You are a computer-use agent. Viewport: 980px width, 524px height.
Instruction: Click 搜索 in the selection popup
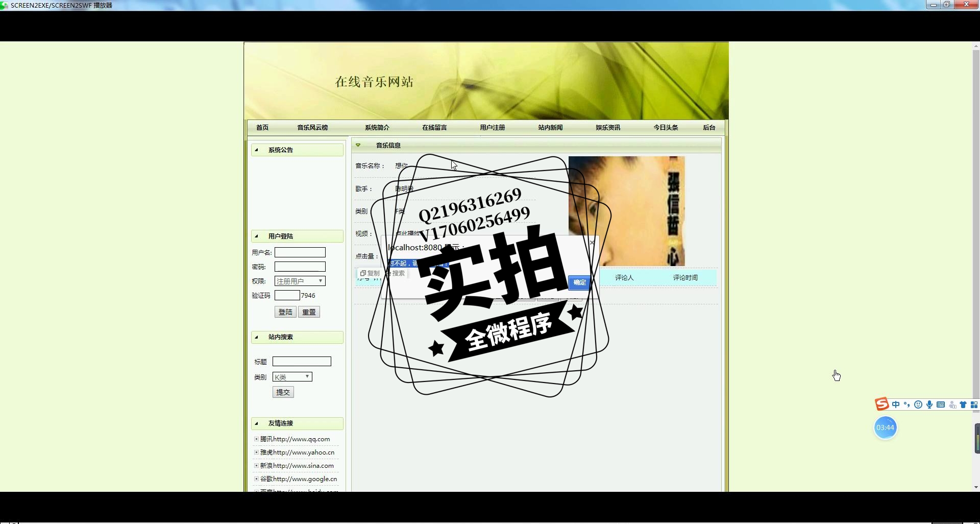click(395, 273)
